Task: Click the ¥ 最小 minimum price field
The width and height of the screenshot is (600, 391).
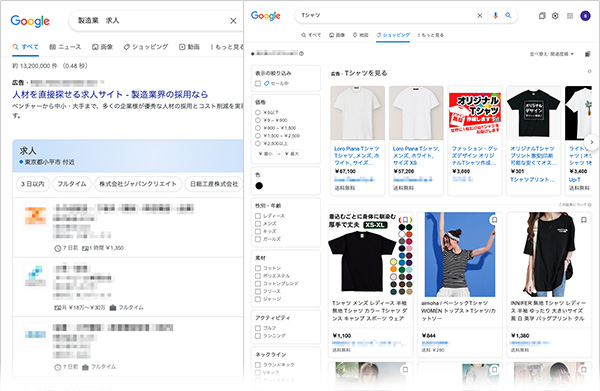Action: 266,154
